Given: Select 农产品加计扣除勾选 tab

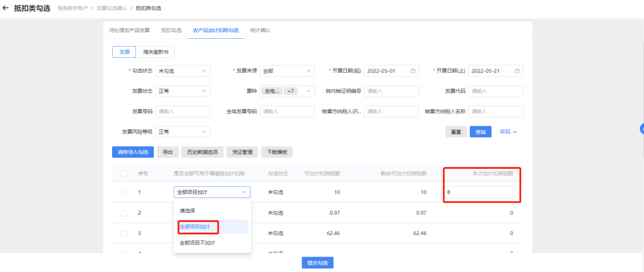Looking at the screenshot, I should pos(216,30).
